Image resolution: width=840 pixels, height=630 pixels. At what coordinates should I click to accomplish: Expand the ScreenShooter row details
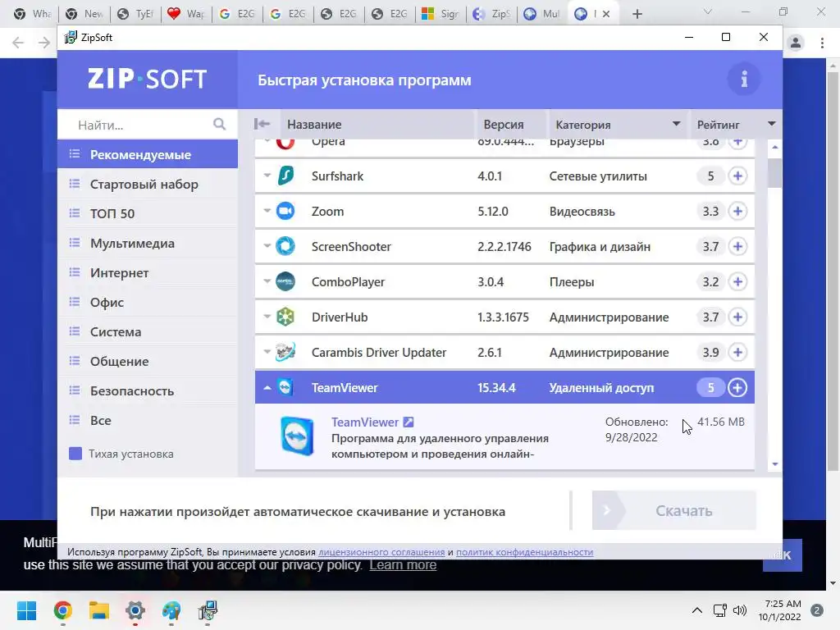click(267, 246)
